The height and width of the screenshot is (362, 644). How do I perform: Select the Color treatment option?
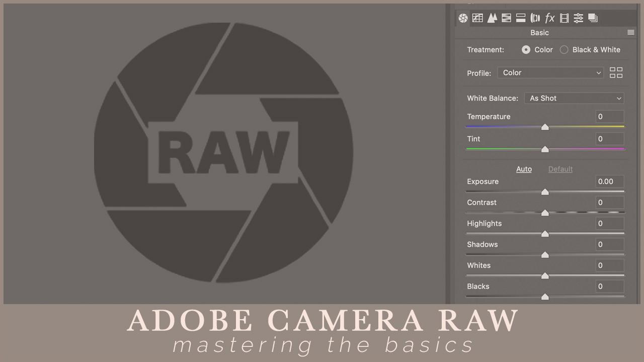pos(526,50)
